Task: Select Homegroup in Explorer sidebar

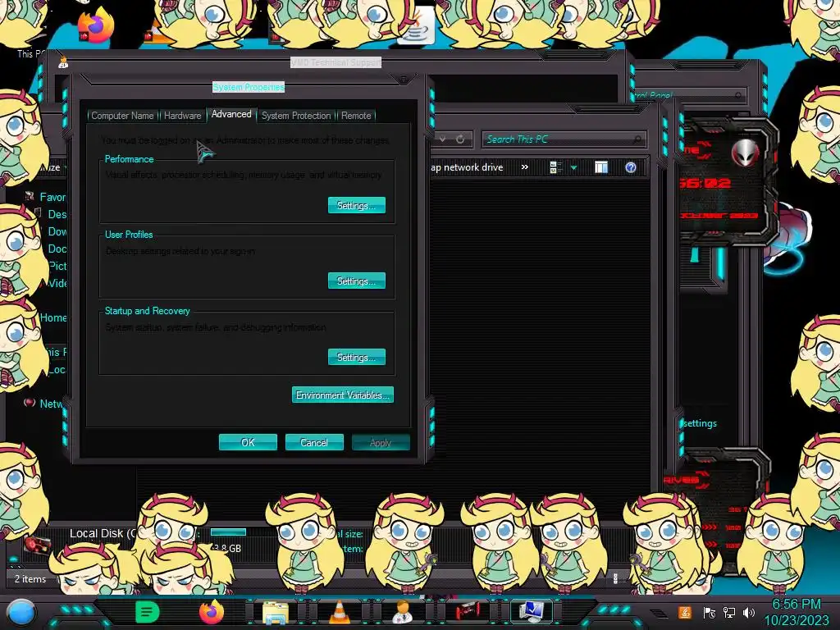Action: pos(53,317)
